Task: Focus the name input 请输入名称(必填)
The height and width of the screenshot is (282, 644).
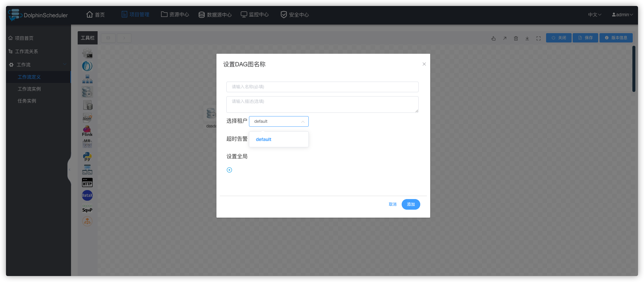Action: pos(322,87)
